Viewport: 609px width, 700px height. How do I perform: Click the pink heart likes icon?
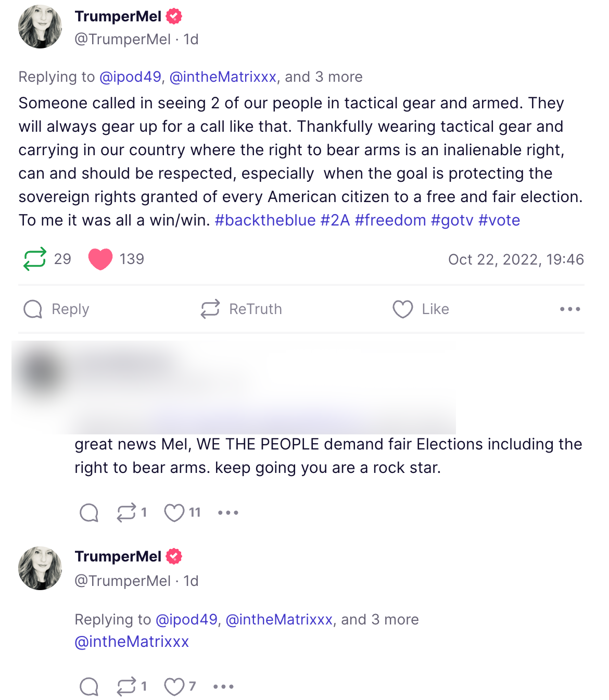100,259
